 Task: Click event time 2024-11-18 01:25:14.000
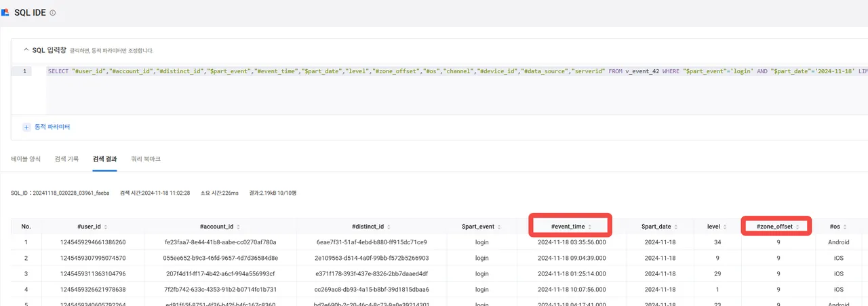(572, 274)
